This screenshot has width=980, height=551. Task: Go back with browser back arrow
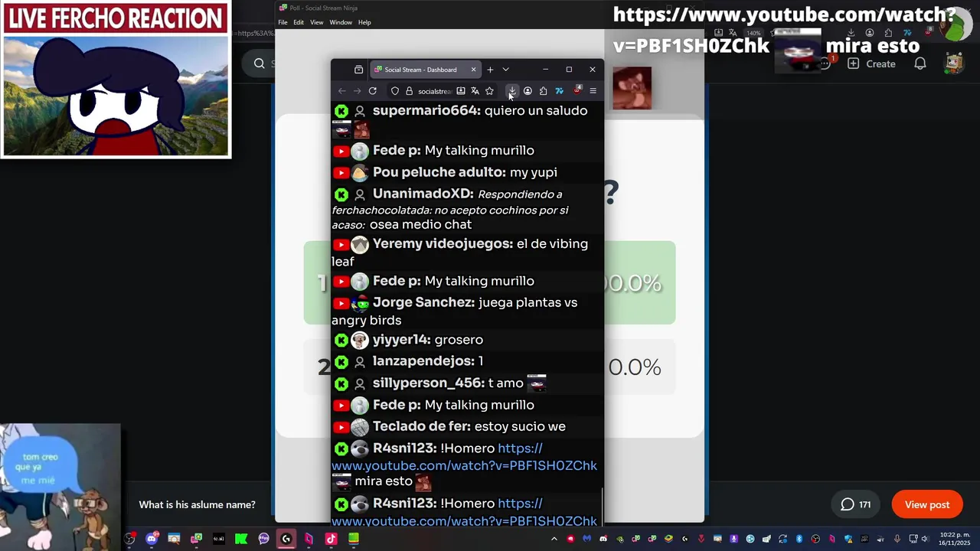342,91
